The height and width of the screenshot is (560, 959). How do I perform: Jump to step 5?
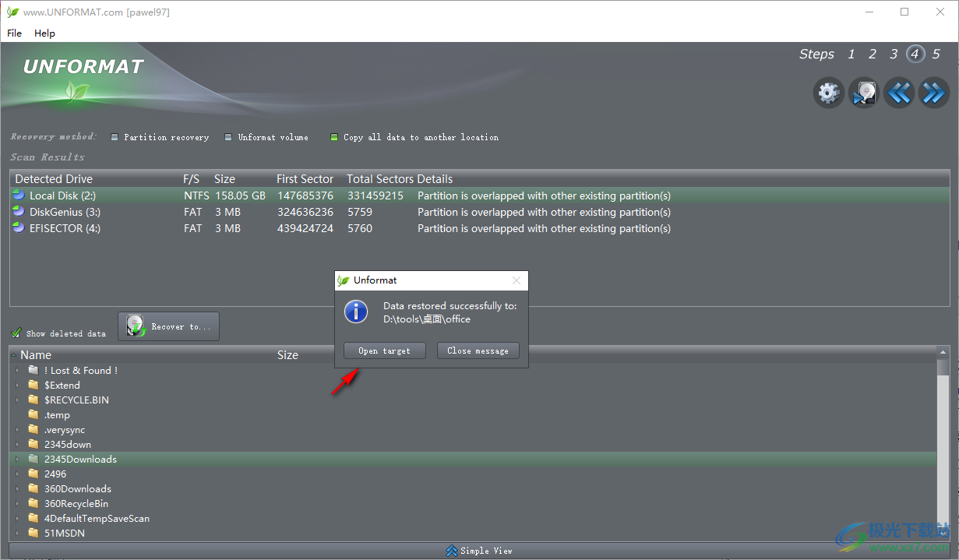pos(936,54)
